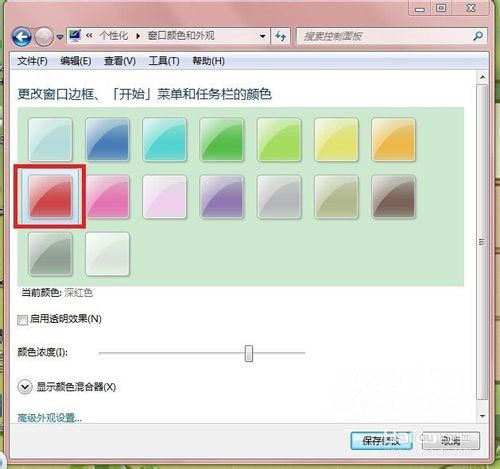This screenshot has height=469, width=500.
Task: Show hidden breadcrumb levels via the double chevron
Action: pos(89,35)
